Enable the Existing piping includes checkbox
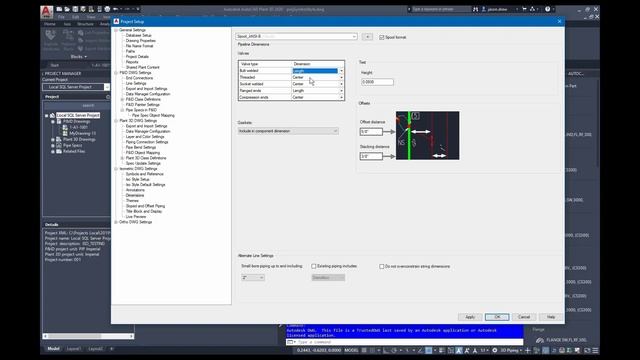640x360 pixels. point(314,266)
